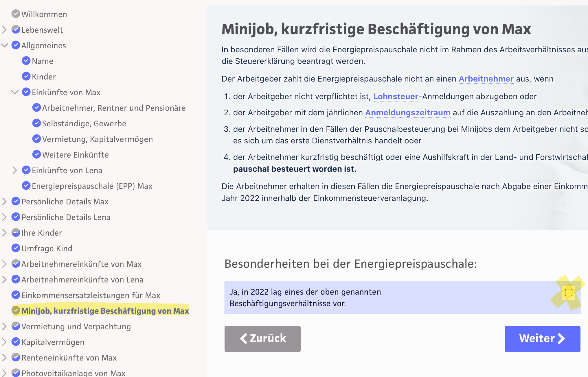Click the checkmark icon beside Kapitalvermögen

16,342
